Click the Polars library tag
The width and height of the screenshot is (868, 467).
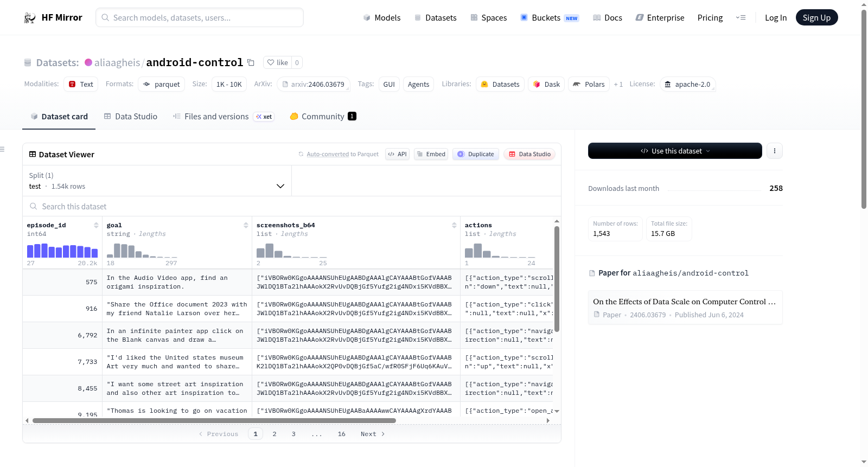[589, 84]
